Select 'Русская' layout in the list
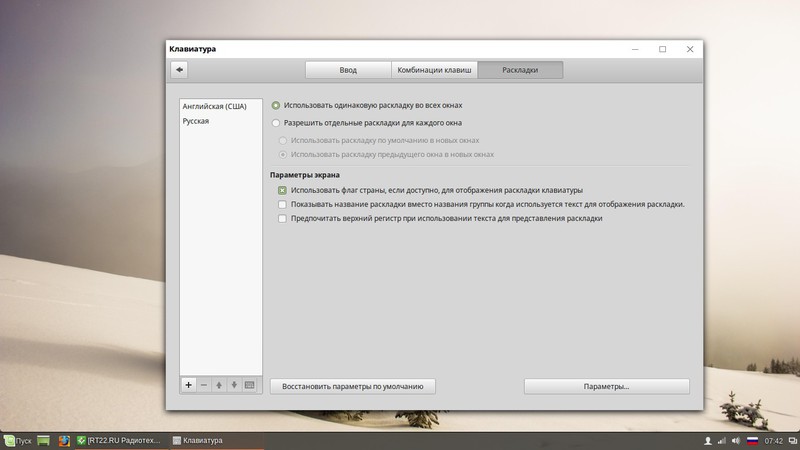 [x=196, y=121]
